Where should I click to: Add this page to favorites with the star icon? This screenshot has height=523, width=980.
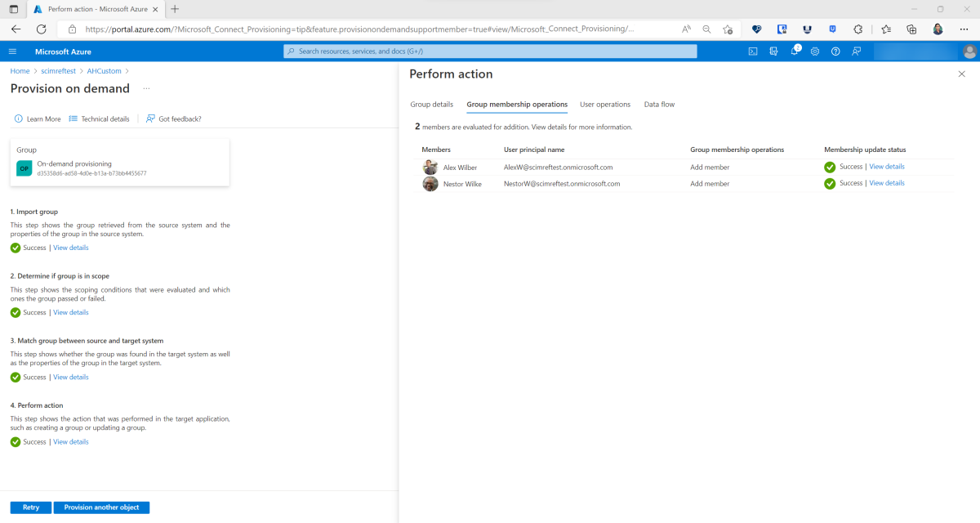click(728, 29)
